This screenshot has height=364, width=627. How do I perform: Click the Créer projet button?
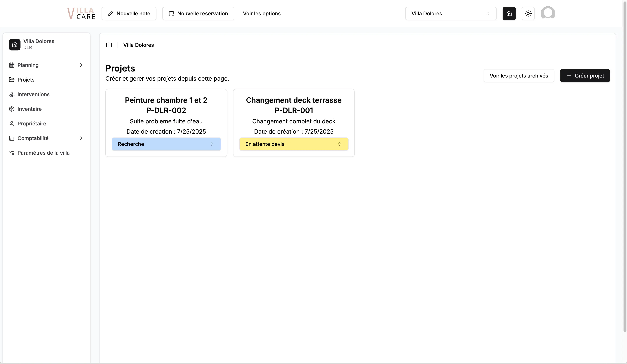585,76
